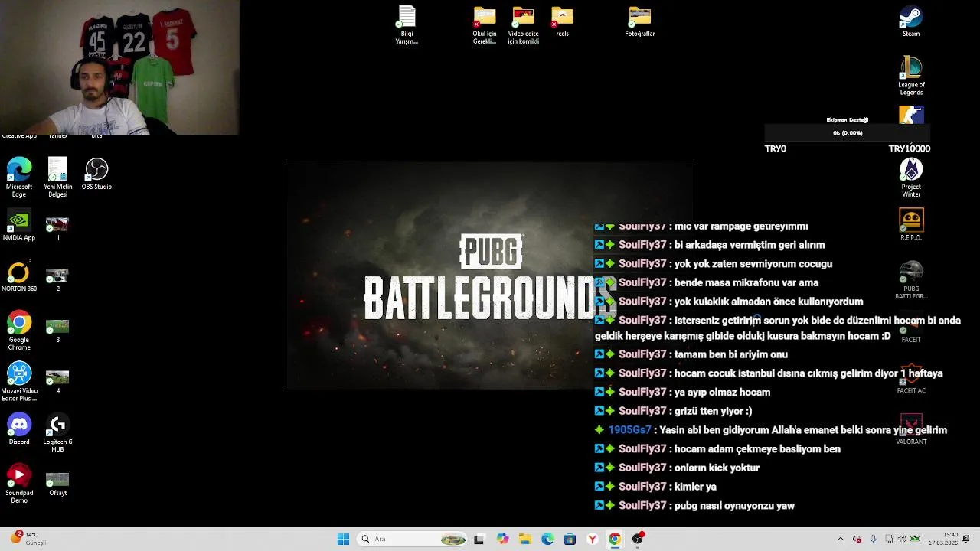The image size is (980, 551).
Task: Open Task View from the taskbar
Action: click(x=479, y=539)
